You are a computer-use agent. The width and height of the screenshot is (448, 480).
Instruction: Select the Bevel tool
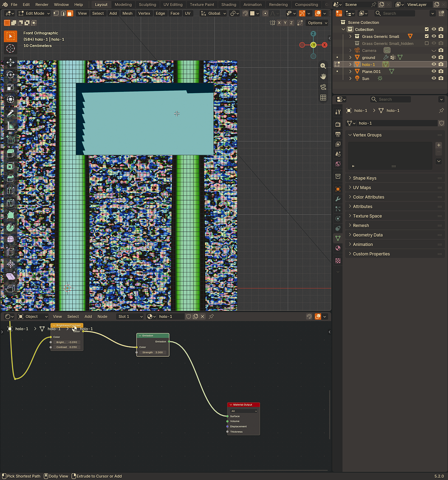[x=10, y=179]
